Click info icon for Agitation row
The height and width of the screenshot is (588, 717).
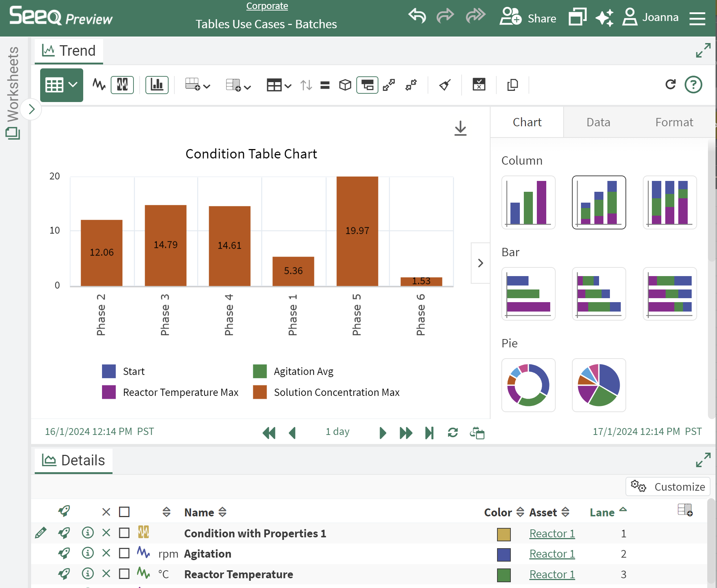pyautogui.click(x=88, y=553)
